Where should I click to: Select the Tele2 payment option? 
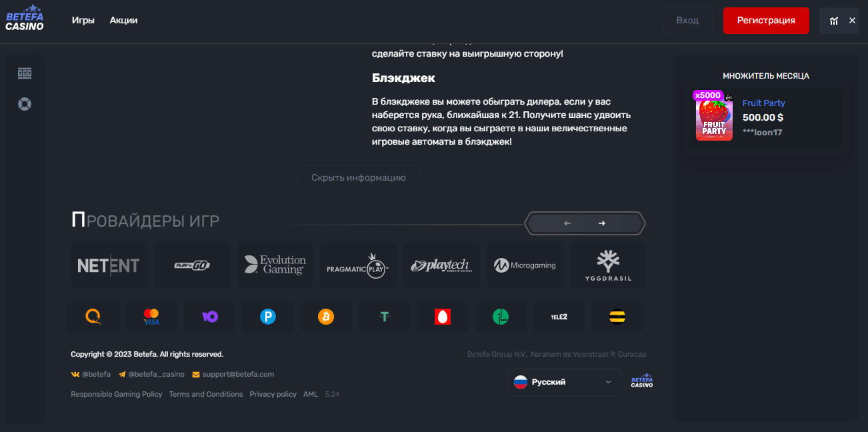[x=559, y=317]
